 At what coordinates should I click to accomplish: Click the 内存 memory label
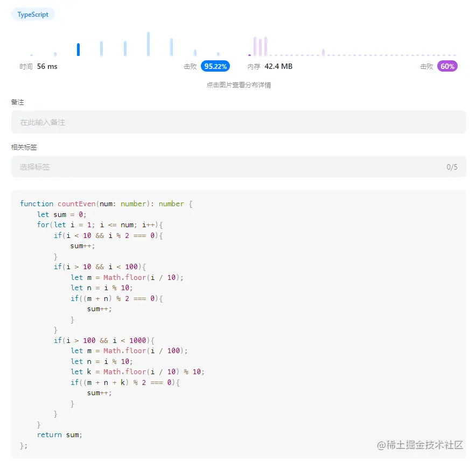tap(254, 67)
